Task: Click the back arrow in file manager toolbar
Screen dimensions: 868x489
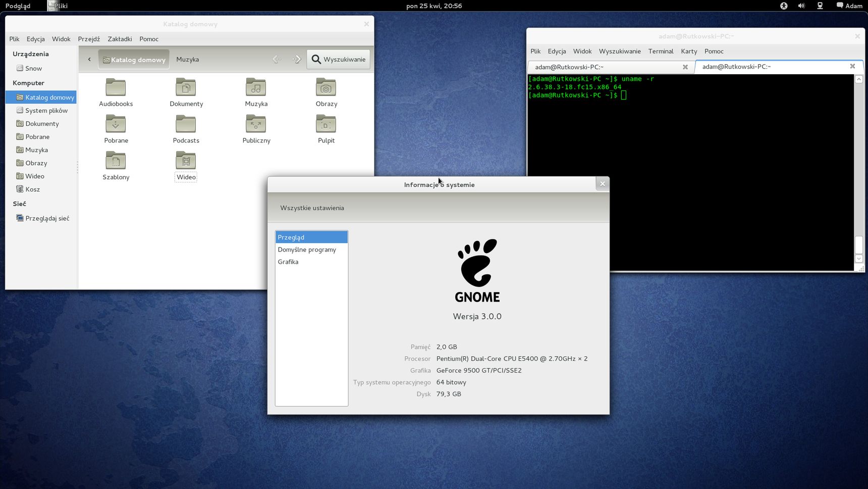Action: point(277,59)
